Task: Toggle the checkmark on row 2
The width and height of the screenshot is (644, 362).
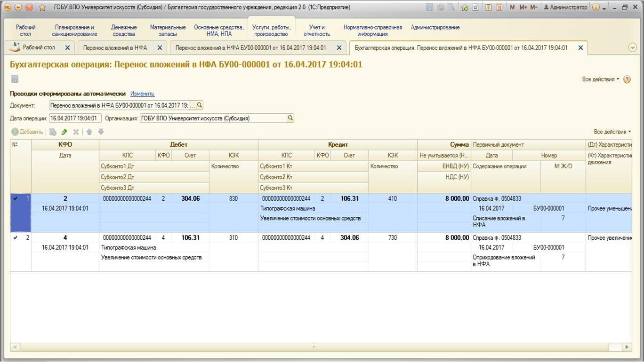Action: pyautogui.click(x=16, y=238)
